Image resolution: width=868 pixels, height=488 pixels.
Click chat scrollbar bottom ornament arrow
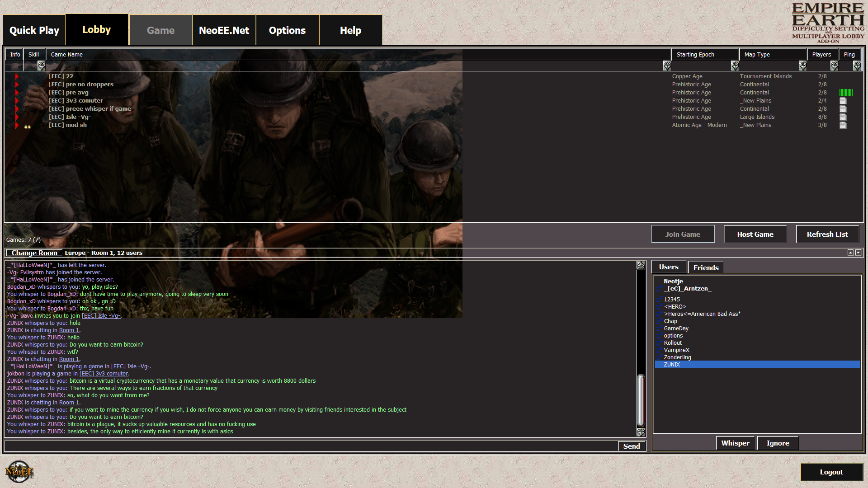[641, 432]
